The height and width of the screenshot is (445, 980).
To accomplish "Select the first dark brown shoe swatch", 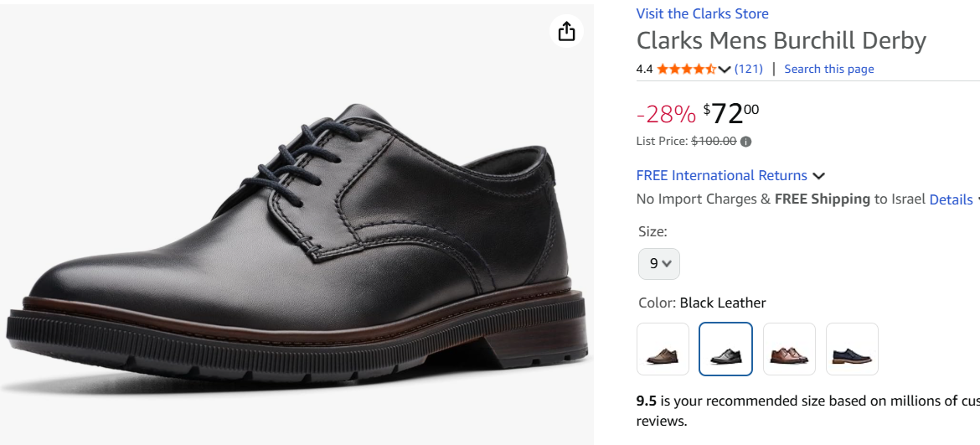I will pyautogui.click(x=663, y=349).
